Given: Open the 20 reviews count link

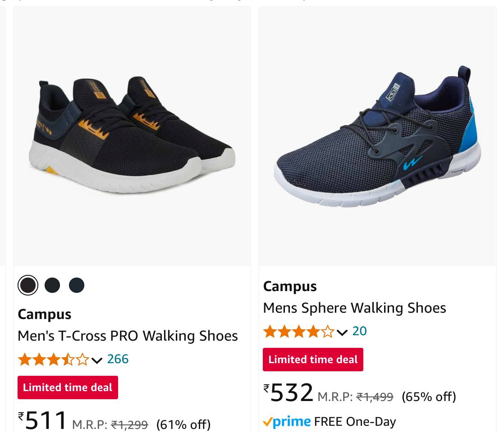Looking at the screenshot, I should pos(359,331).
